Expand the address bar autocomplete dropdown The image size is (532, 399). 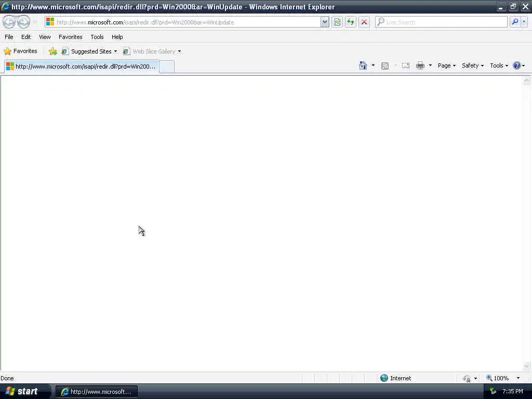325,22
